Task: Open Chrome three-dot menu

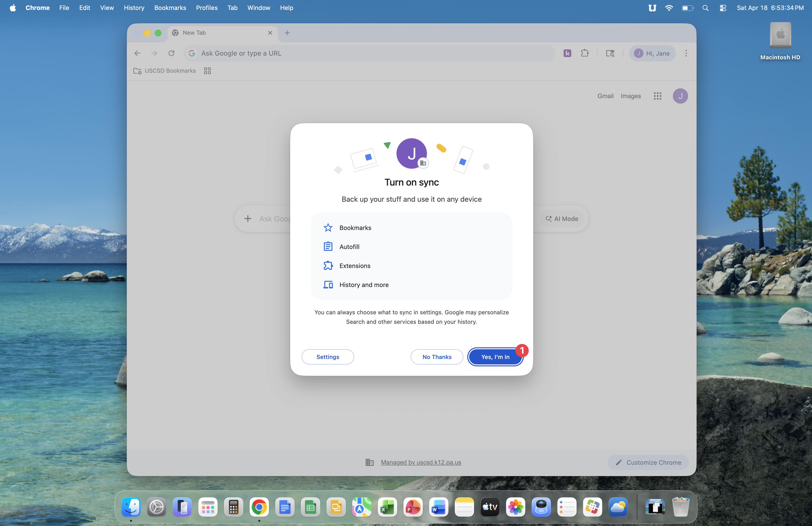Action: pyautogui.click(x=686, y=53)
